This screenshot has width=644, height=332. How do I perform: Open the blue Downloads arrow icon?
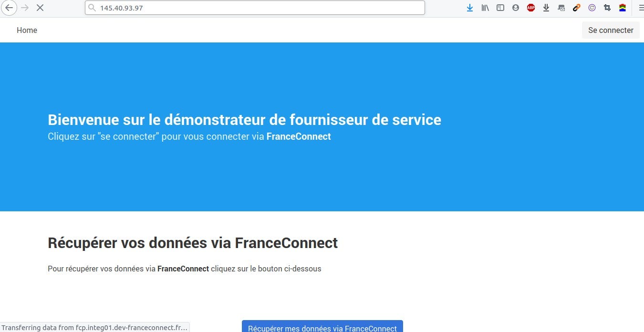[470, 8]
